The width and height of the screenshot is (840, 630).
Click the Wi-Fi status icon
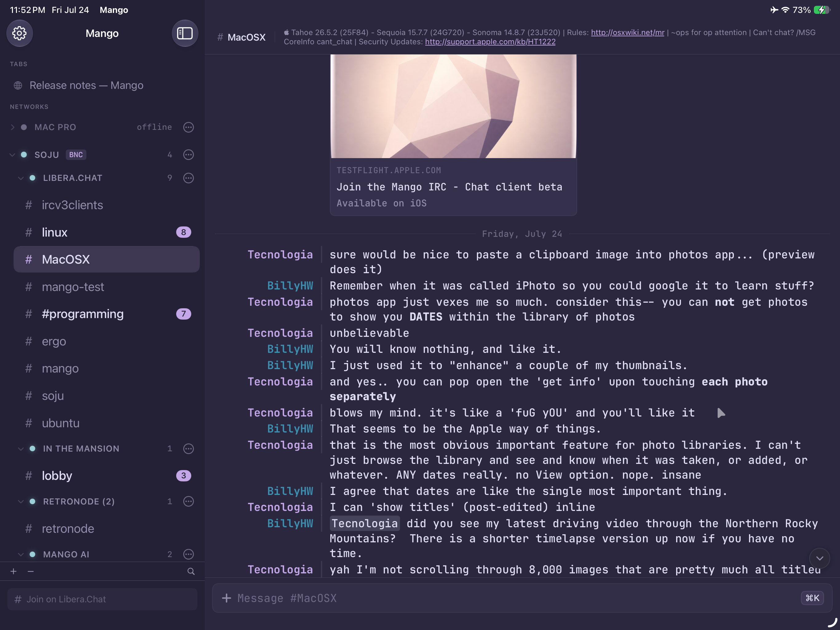785,10
